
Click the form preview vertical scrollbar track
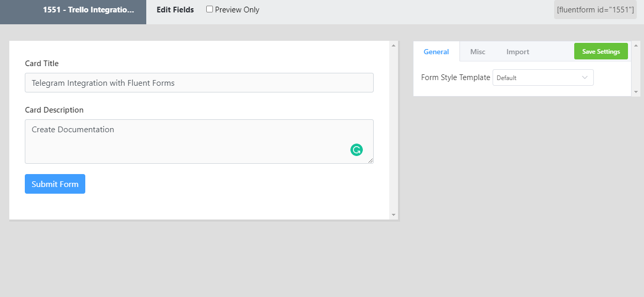coord(393,129)
